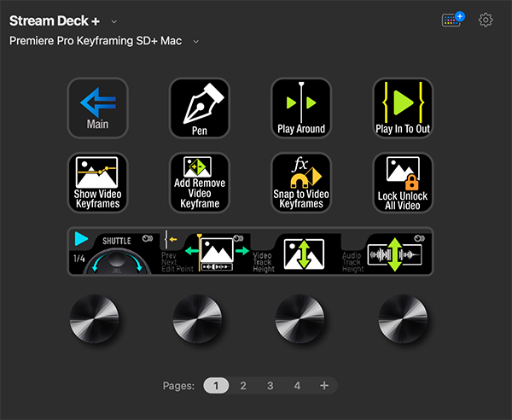
Task: Switch to page 2
Action: (243, 386)
